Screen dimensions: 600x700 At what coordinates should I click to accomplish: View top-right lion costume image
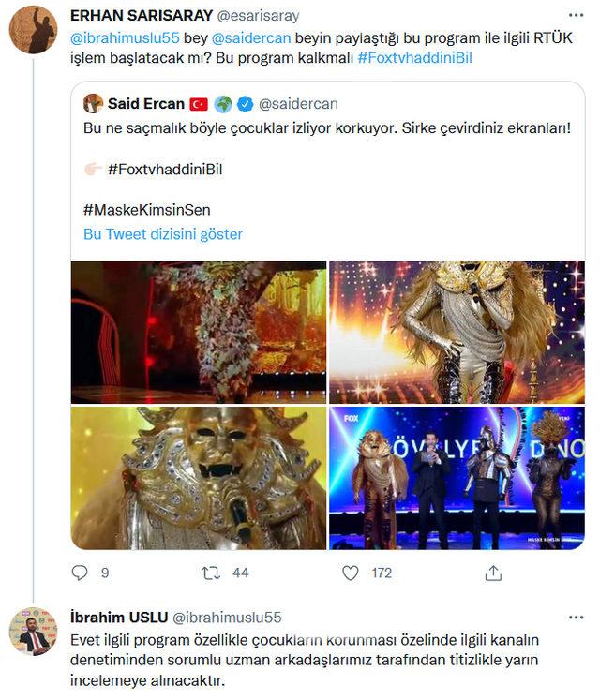tap(457, 331)
